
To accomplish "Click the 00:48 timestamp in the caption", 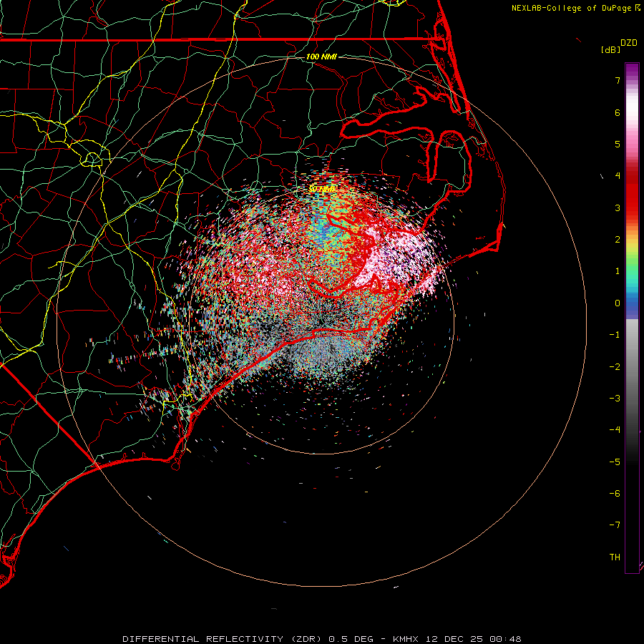I will point(505,639).
